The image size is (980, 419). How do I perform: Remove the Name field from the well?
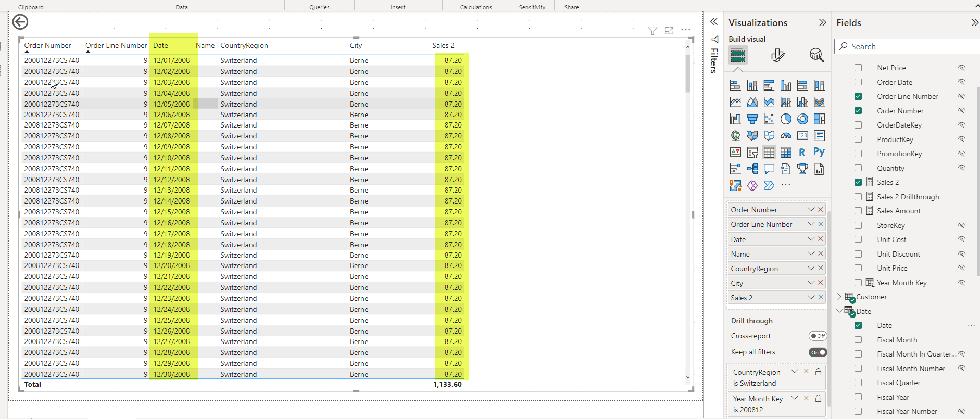(821, 253)
